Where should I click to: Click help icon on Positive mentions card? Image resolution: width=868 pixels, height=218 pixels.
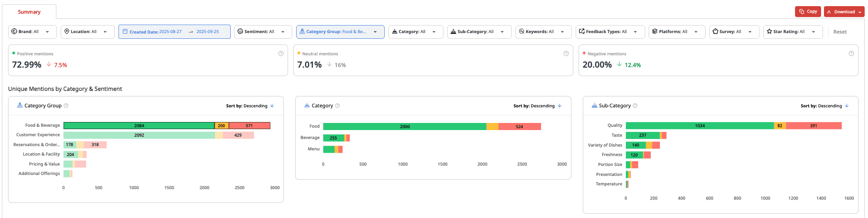click(x=281, y=54)
